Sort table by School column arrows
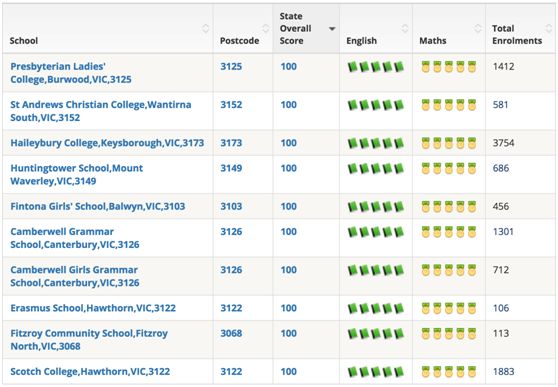The image size is (558, 387). click(x=206, y=28)
